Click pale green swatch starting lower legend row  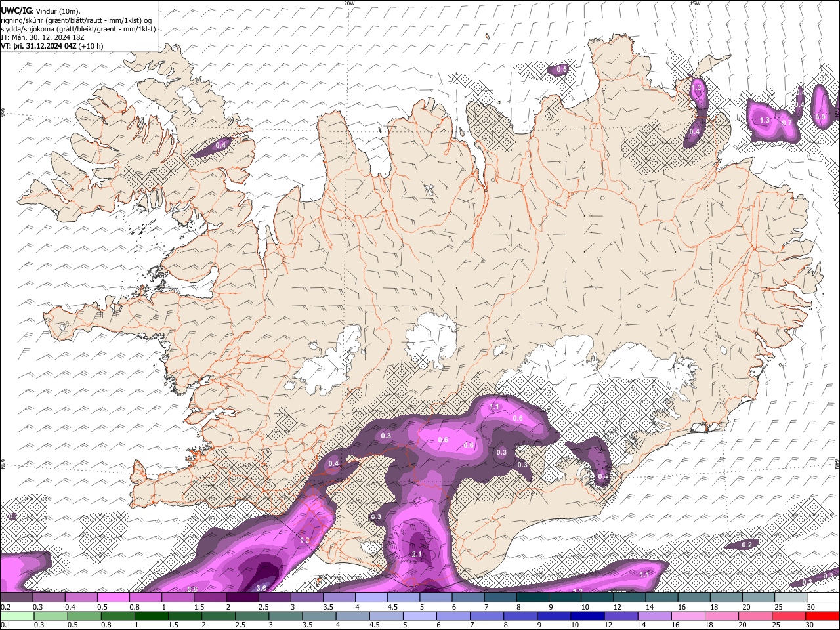(x=16, y=616)
